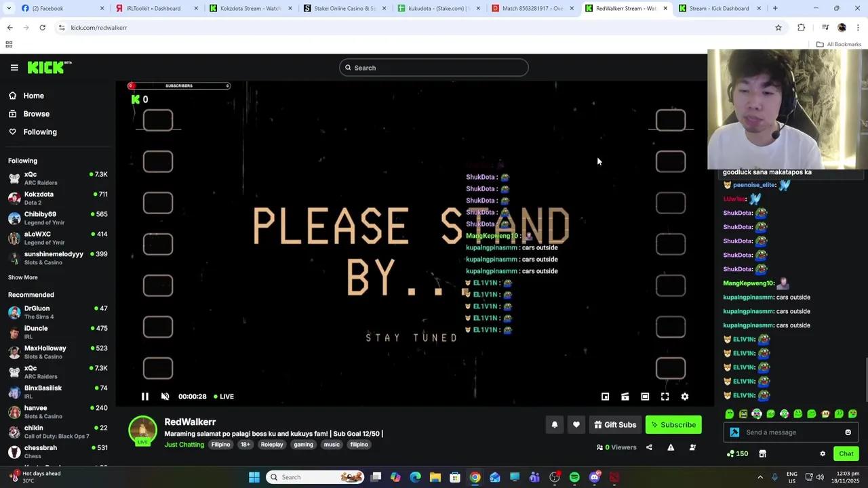Image resolution: width=868 pixels, height=488 pixels.
Task: Open the Gift Subs dialog
Action: pos(615,424)
